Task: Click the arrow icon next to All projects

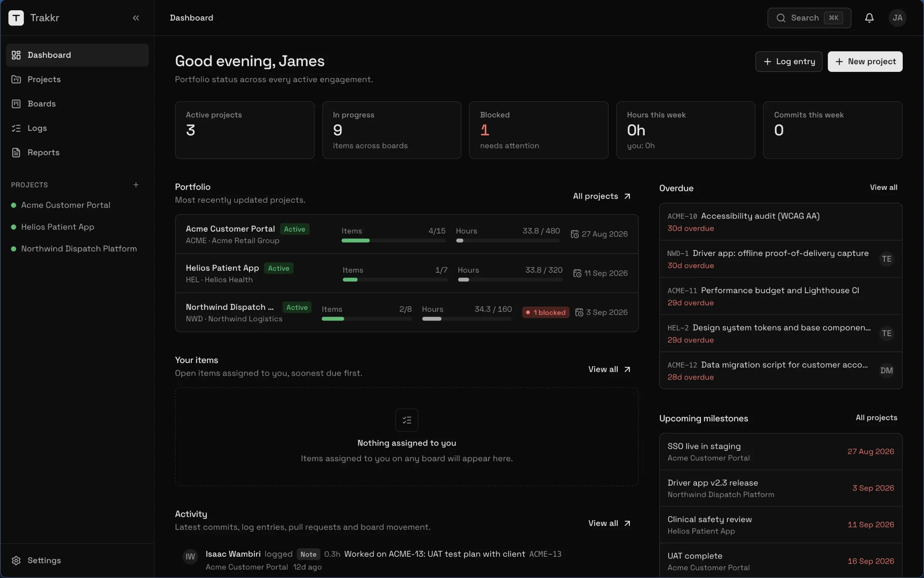Action: [x=627, y=196]
